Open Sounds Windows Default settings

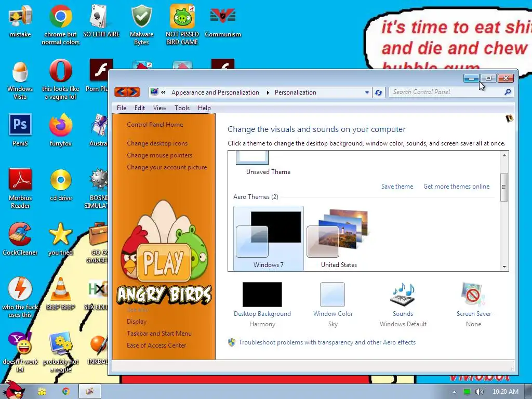(x=403, y=304)
